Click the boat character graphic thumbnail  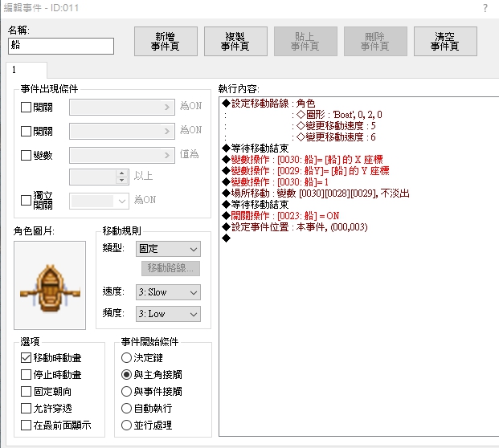[x=50, y=285]
